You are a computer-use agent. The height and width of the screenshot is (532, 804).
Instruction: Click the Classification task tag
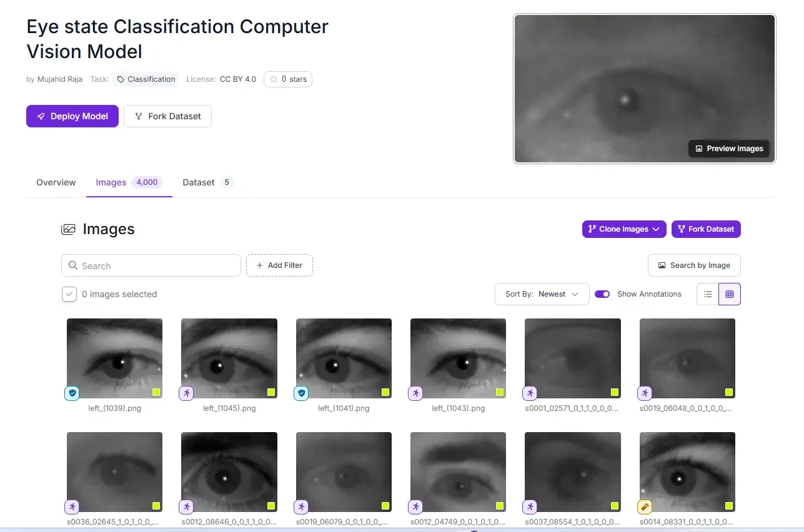tap(146, 79)
